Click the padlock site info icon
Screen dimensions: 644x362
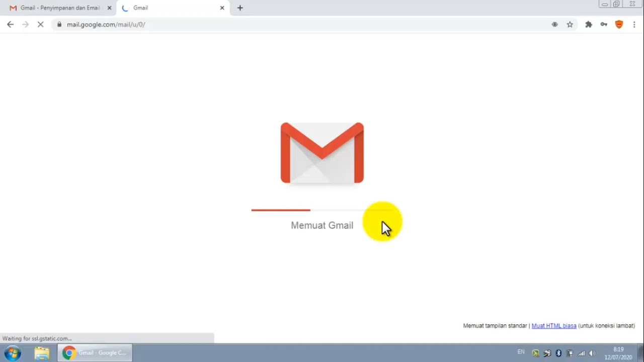(59, 24)
